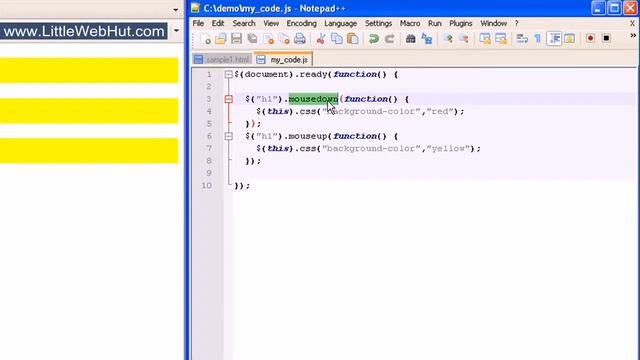The image size is (640, 360).
Task: Click the Paste clipboard icon
Action: (353, 39)
